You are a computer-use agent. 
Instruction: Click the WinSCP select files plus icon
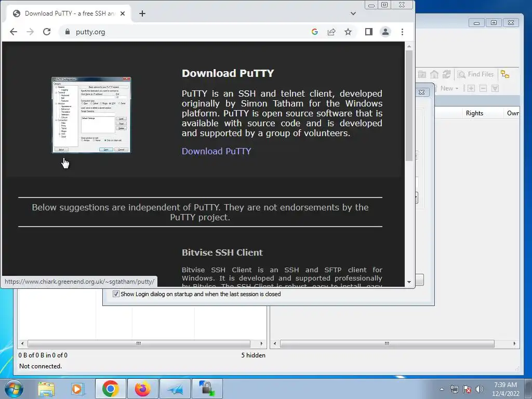(x=471, y=88)
